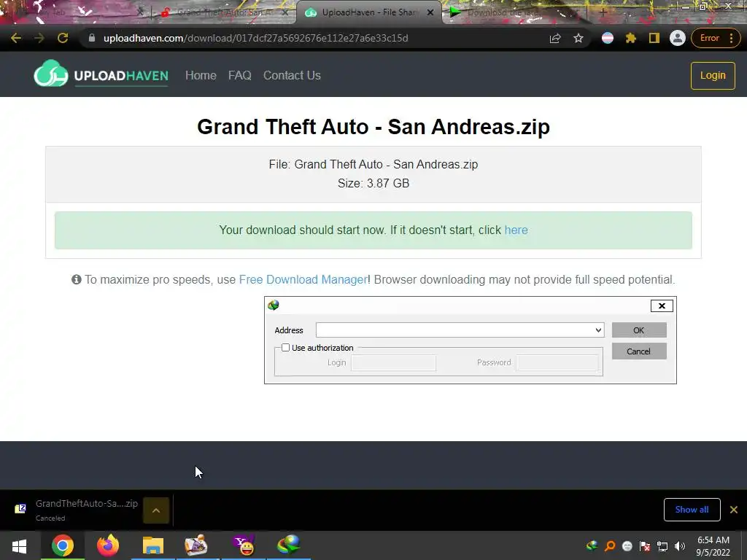Image resolution: width=747 pixels, height=560 pixels.
Task: Open the Action Center flag tray icon
Action: (645, 546)
